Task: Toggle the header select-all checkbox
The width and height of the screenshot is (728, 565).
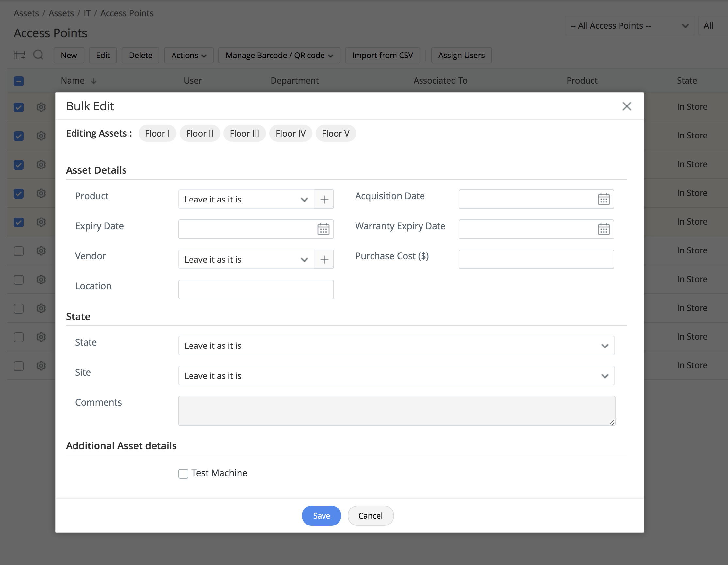Action: pos(19,81)
